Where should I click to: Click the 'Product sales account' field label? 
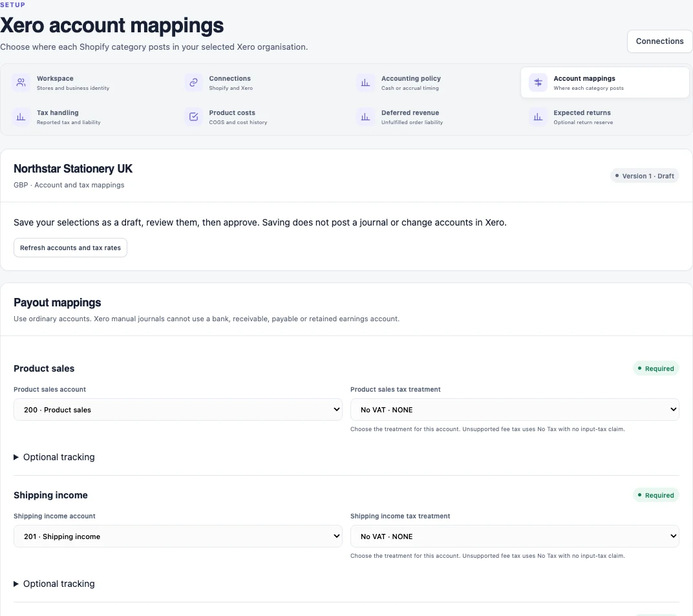50,389
